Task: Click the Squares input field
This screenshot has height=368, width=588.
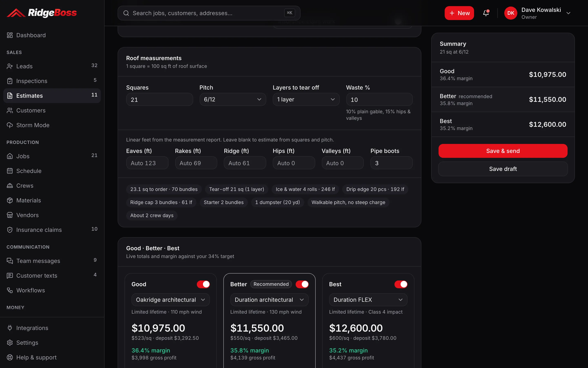Action: coord(159,100)
